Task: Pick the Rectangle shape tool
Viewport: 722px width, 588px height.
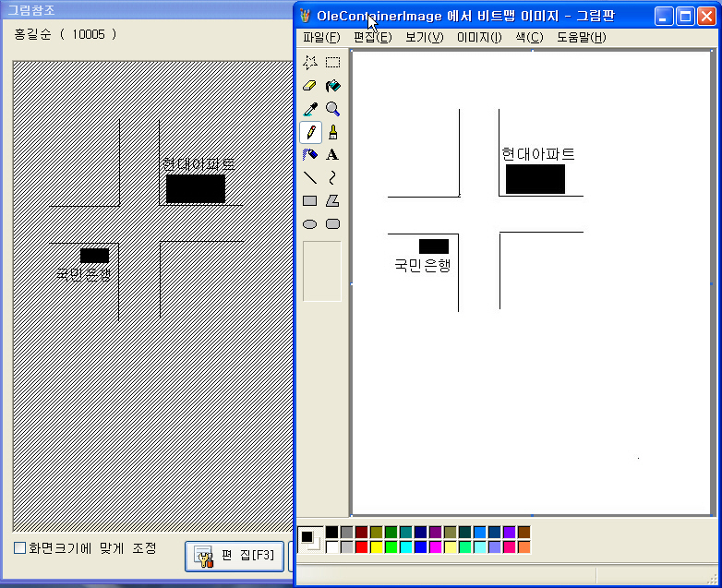Action: (x=310, y=200)
